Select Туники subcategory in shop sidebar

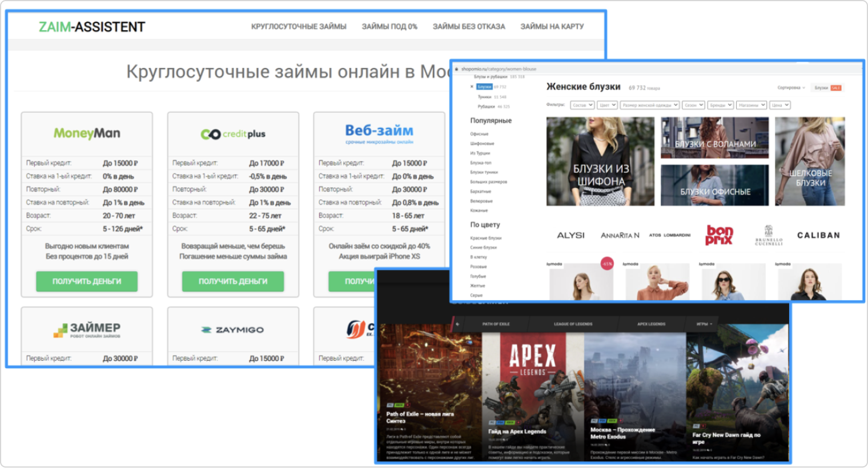coord(484,97)
